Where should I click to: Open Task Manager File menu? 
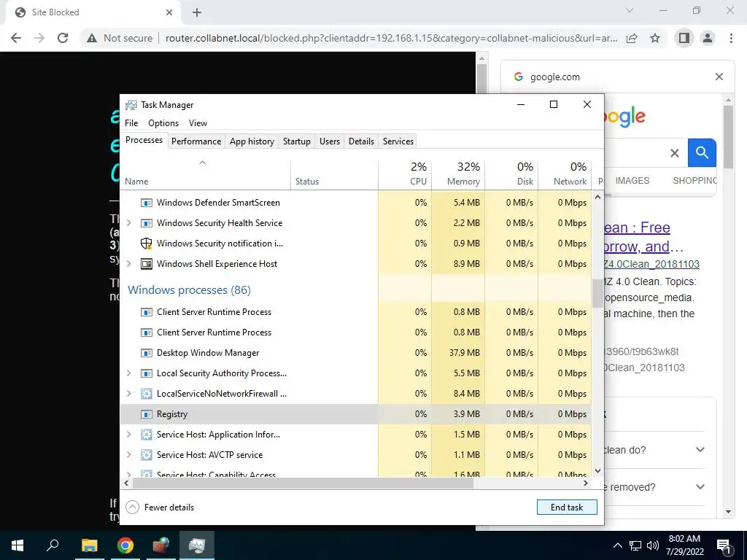coord(131,122)
